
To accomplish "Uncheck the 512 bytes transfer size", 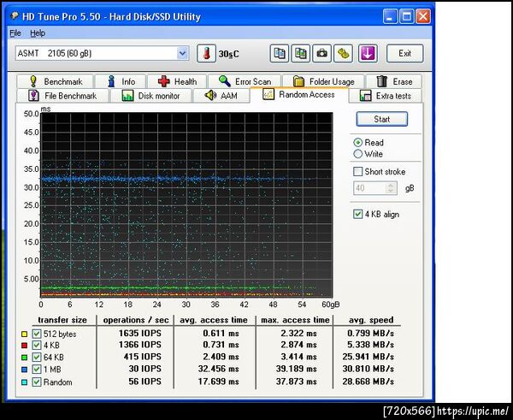I will point(36,334).
